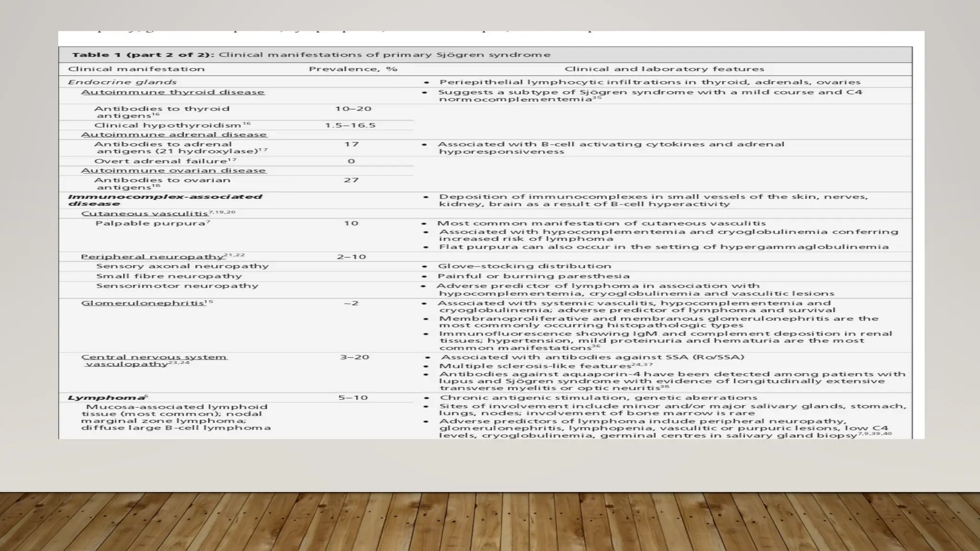Image resolution: width=980 pixels, height=551 pixels.
Task: Click the Clinical and laboratory features header
Action: point(664,69)
